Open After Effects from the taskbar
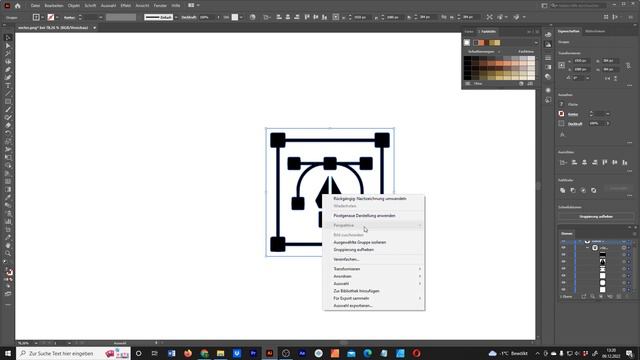Viewport: 640px width, 360px height. (x=302, y=353)
